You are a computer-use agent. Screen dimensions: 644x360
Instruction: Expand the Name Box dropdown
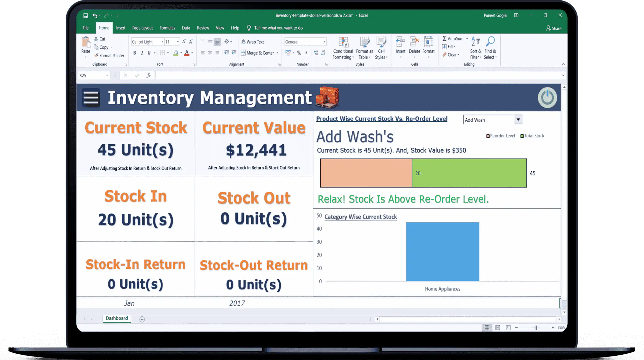107,75
